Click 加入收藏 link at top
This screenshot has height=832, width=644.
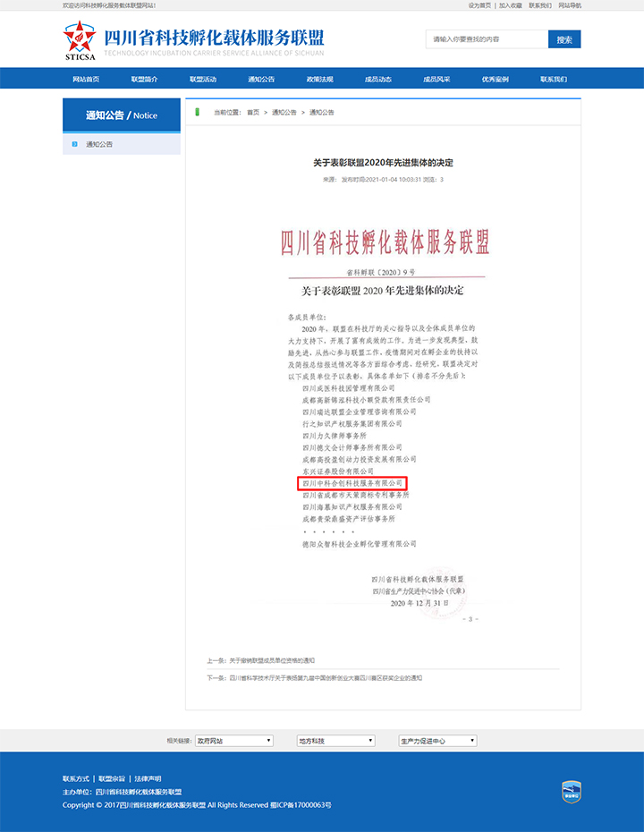coord(511,5)
